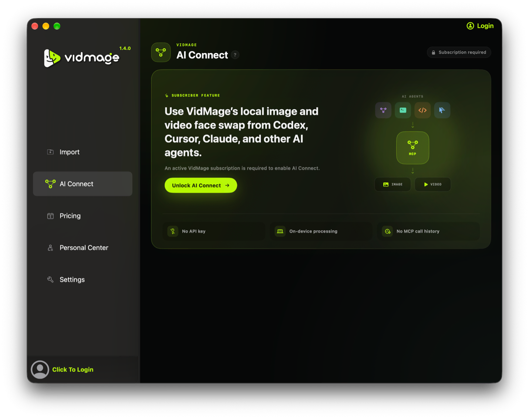This screenshot has width=529, height=420.
Task: Open Personal Center
Action: point(82,248)
